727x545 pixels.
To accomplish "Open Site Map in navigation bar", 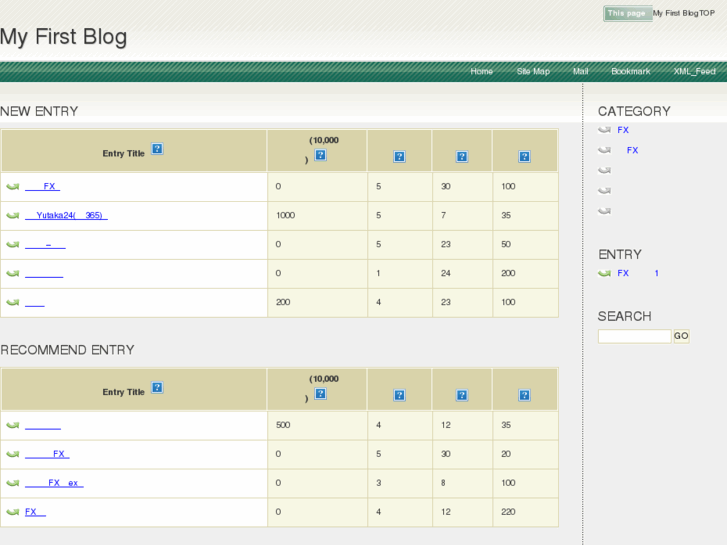I will [x=533, y=71].
